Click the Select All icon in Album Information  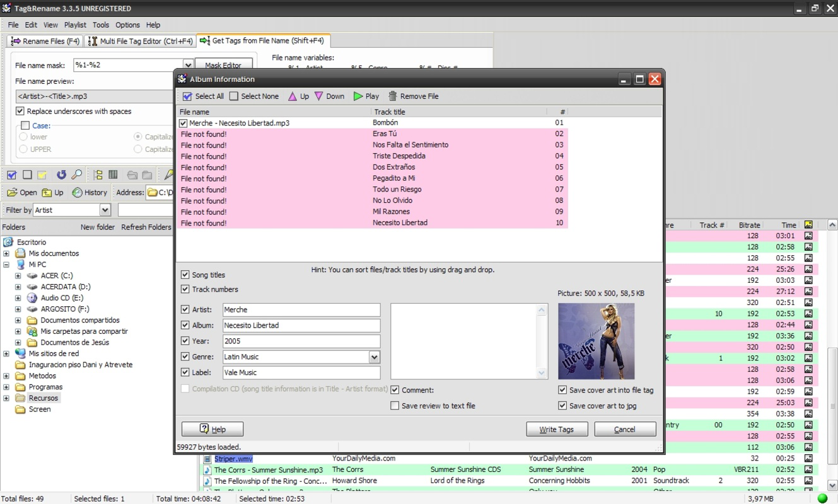click(x=187, y=96)
